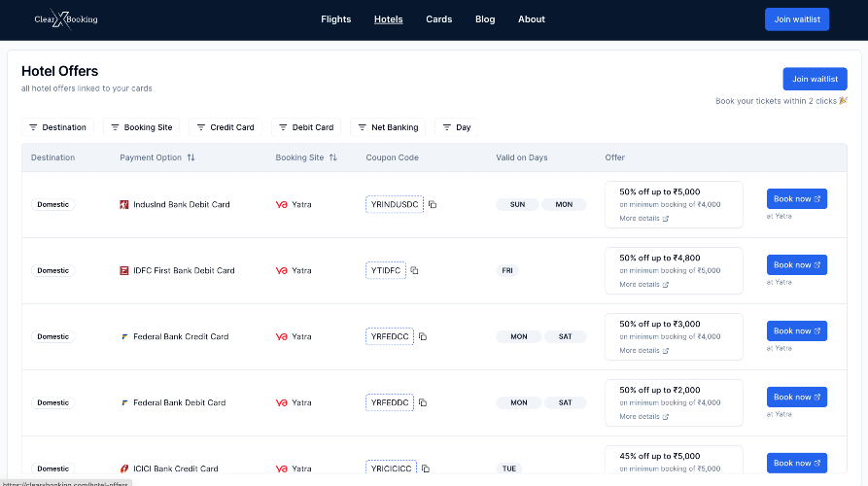Viewport: 868px width, 486px height.
Task: Open More details for ₹2,000 offer
Action: tap(644, 416)
